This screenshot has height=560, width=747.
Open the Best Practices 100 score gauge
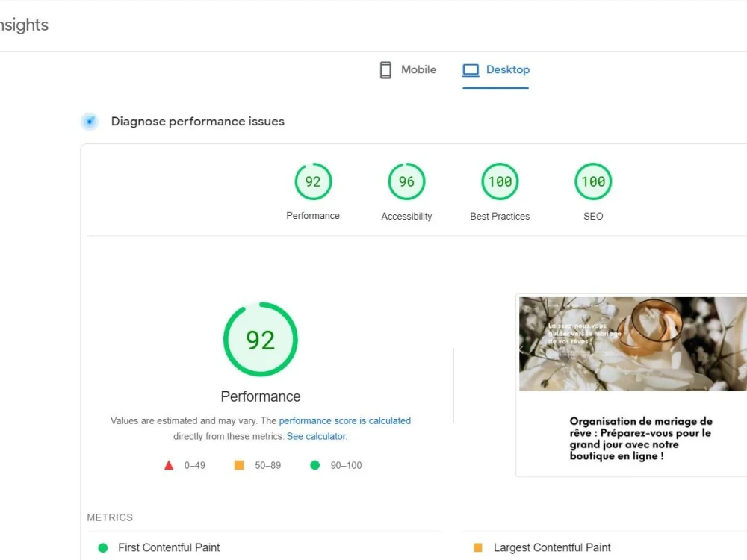[x=500, y=181]
